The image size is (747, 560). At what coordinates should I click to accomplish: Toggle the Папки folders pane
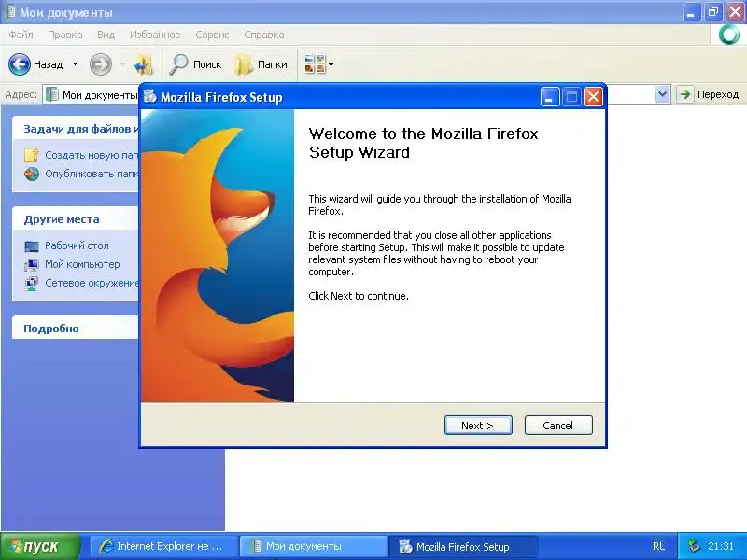click(x=261, y=64)
